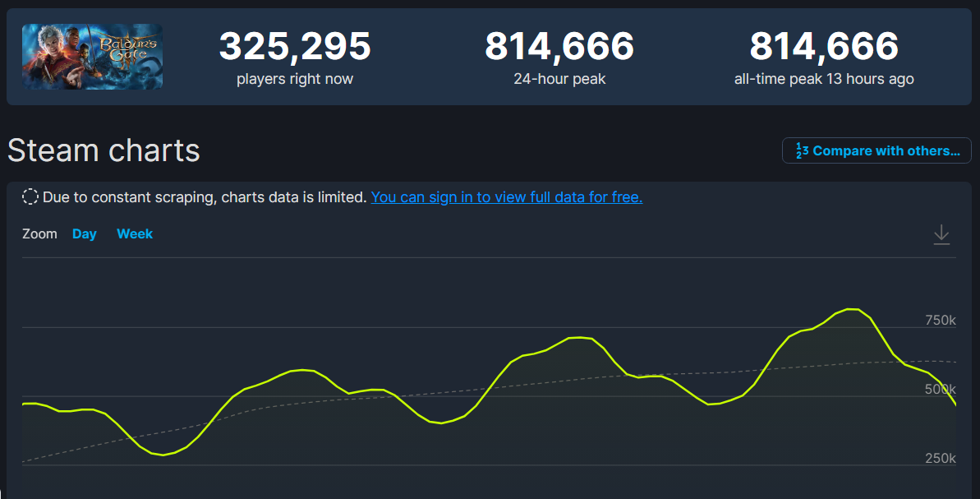Click the 750k axis label
Screen dimensions: 980x499
pos(941,320)
